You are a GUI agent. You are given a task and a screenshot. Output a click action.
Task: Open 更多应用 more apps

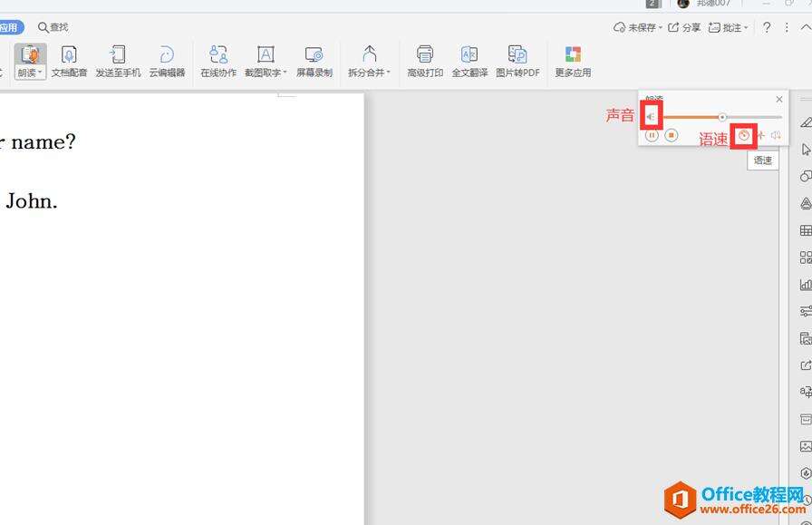[573, 62]
